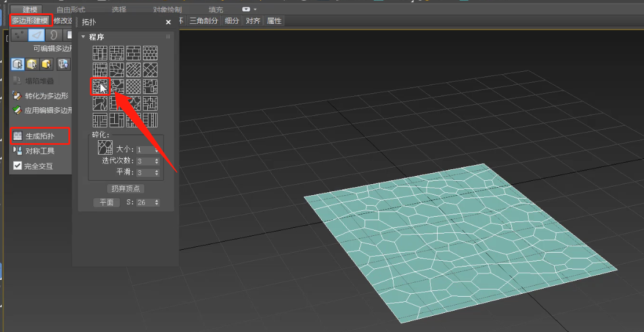Click the 塌陷堆叠 option

click(34, 81)
